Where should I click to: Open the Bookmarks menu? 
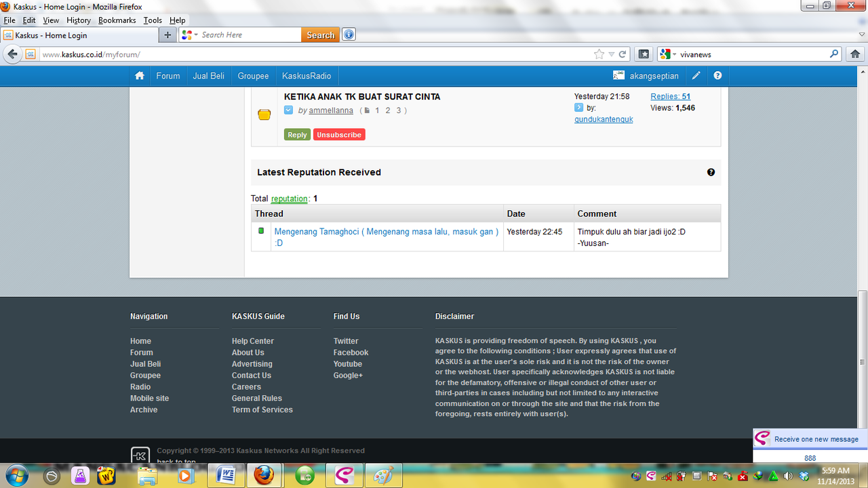click(x=117, y=20)
